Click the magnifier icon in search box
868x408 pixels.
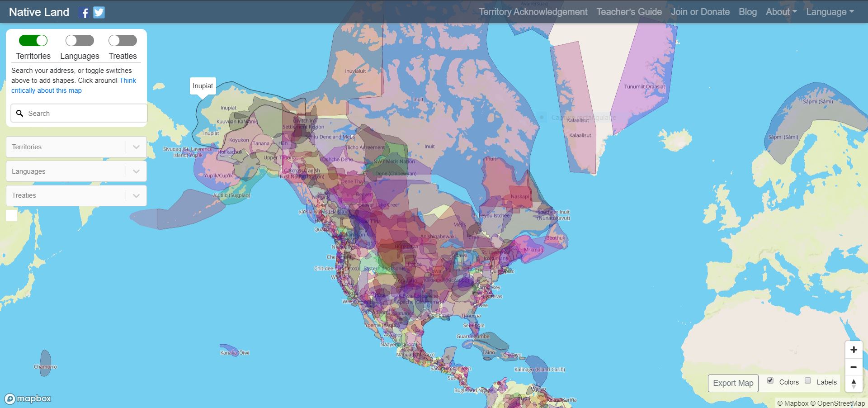[x=20, y=114]
